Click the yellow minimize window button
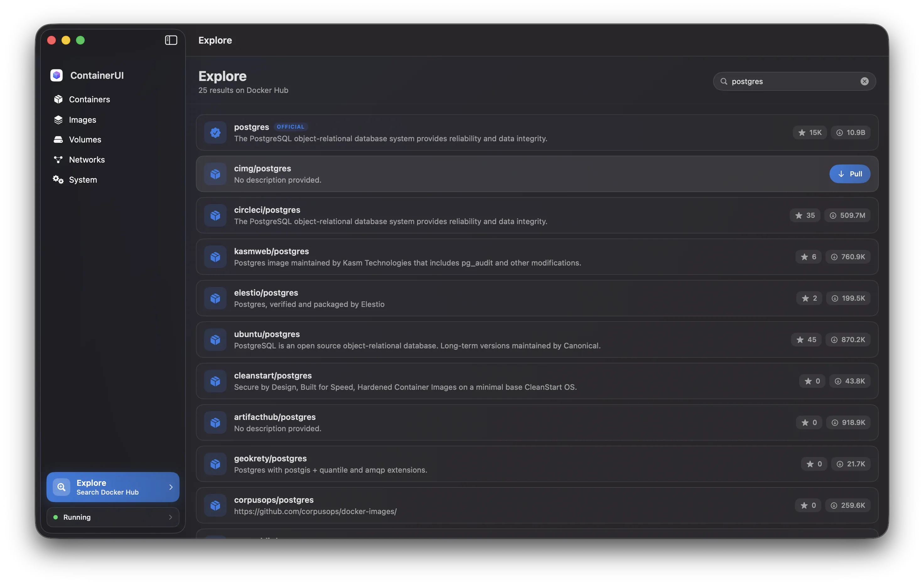This screenshot has height=585, width=924. pos(66,40)
